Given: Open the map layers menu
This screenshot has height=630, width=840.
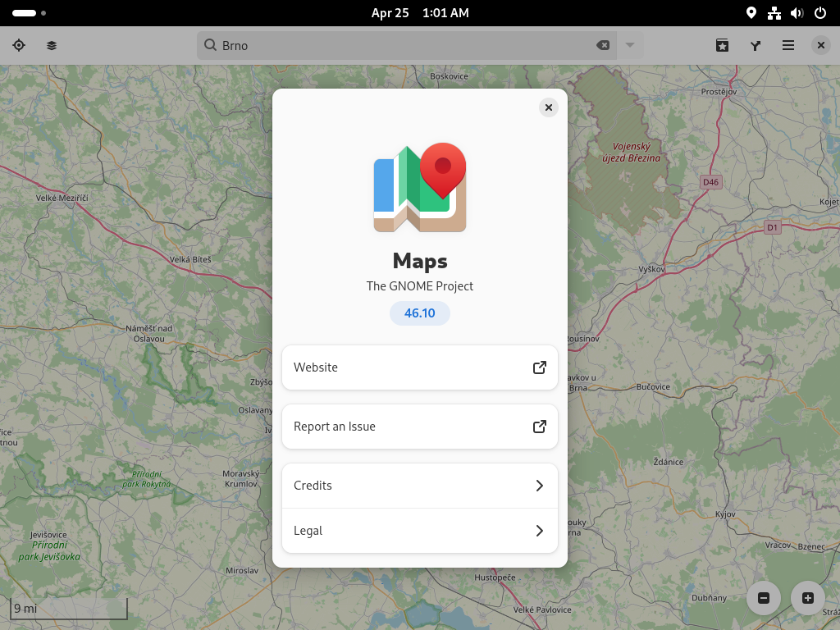Looking at the screenshot, I should pos(52,46).
